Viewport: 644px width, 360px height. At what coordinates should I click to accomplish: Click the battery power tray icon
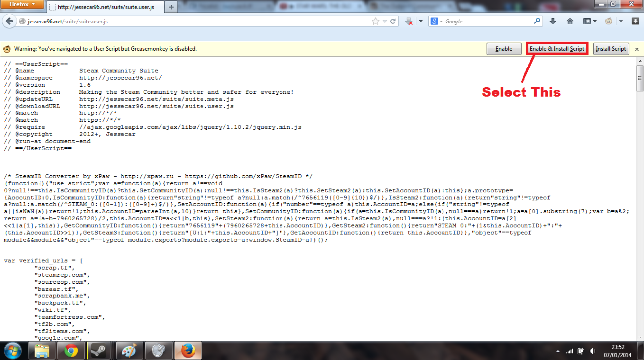(x=581, y=351)
